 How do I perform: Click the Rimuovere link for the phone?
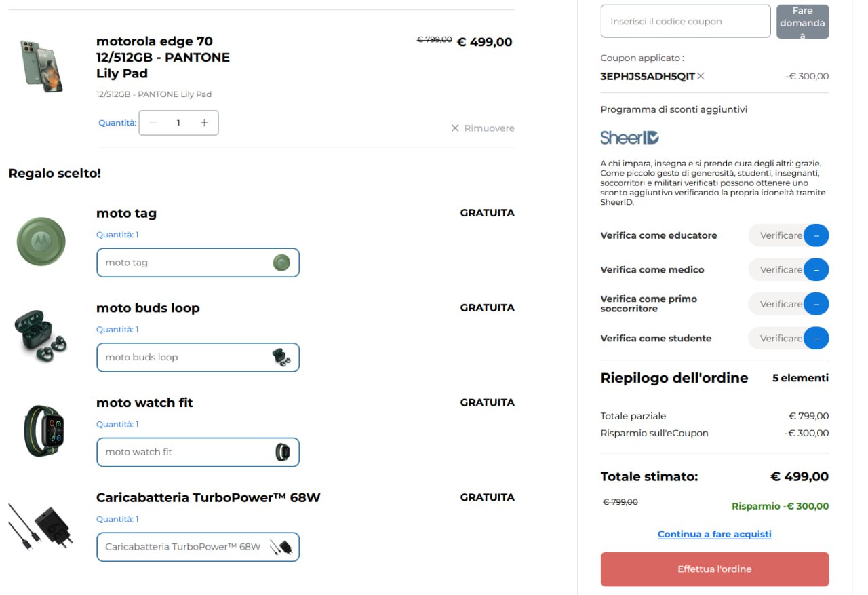(x=483, y=128)
